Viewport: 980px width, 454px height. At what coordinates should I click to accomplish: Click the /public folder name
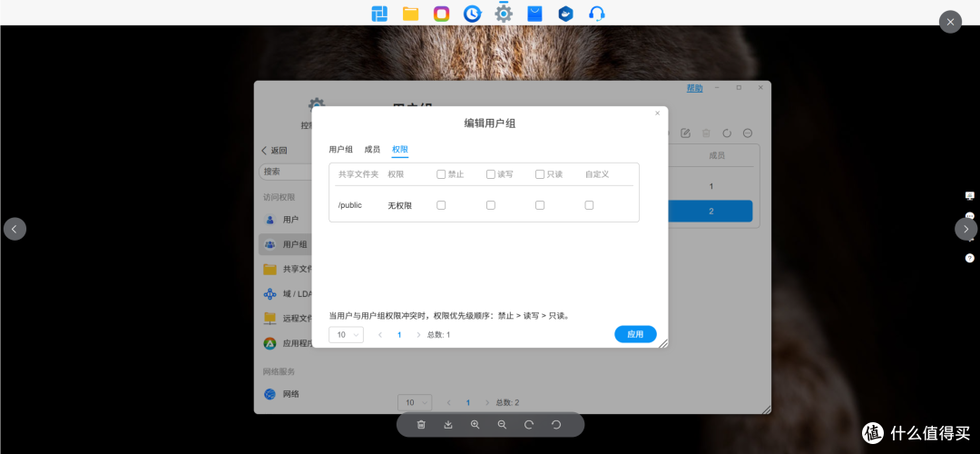tap(350, 205)
